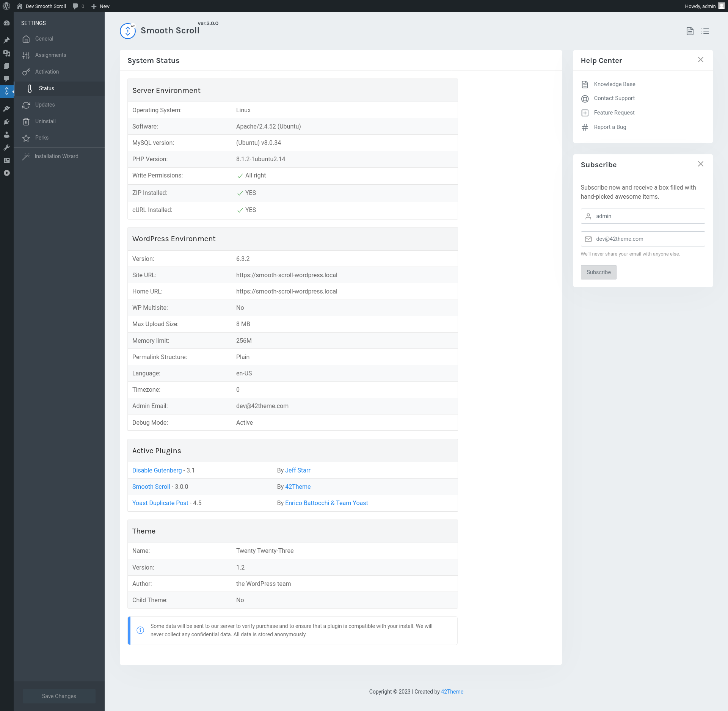728x711 pixels.
Task: Click the Tools wrench icon in sidebar
Action: [x=6, y=148]
